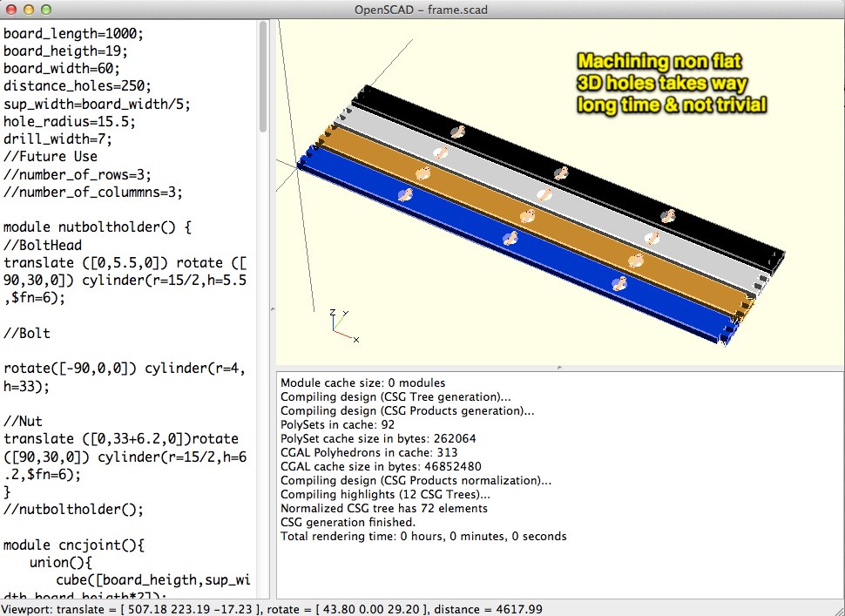
Task: Click console line "CSG generation finished."
Action: tap(348, 522)
